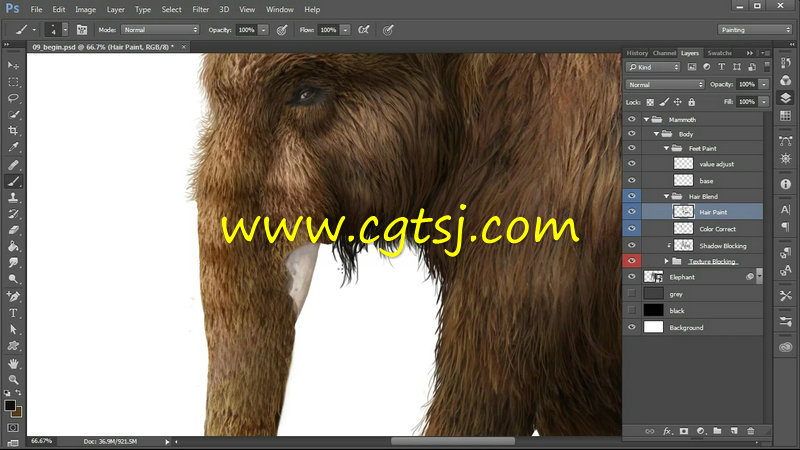The image size is (800, 450).
Task: Open the Painting workspace dropdown
Action: tap(755, 30)
